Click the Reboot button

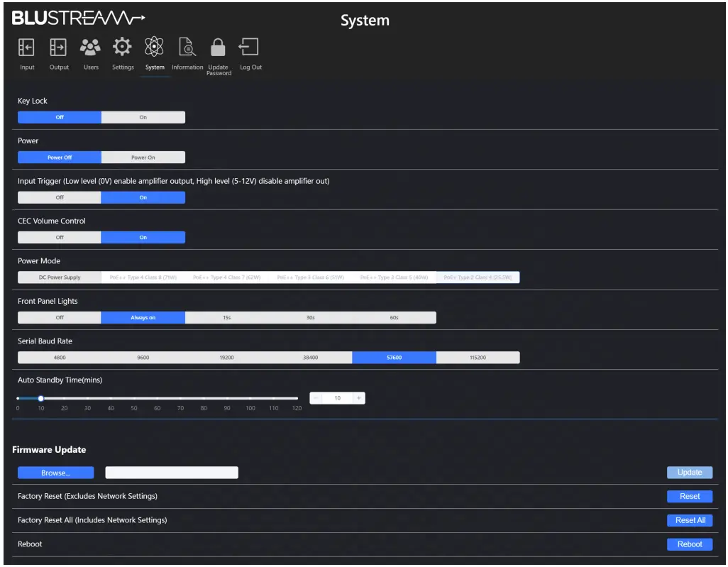[690, 544]
